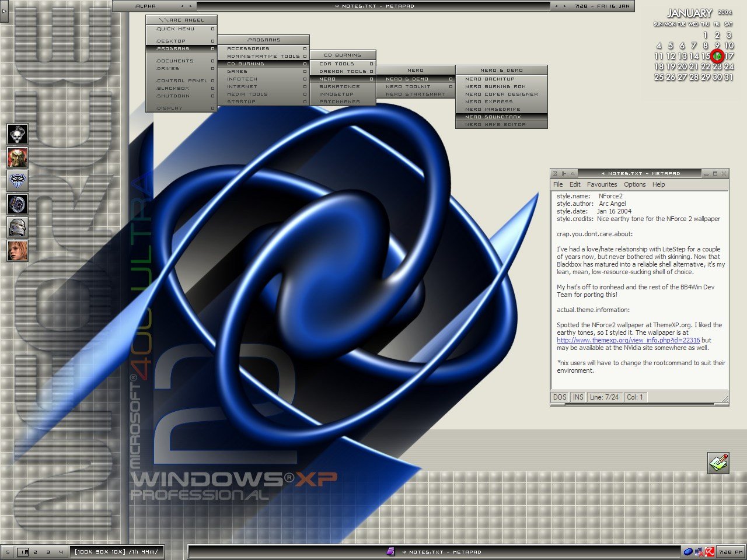Click notes.txt - Metapad in top toolbar
Screen dimensions: 747x560
point(373,6)
